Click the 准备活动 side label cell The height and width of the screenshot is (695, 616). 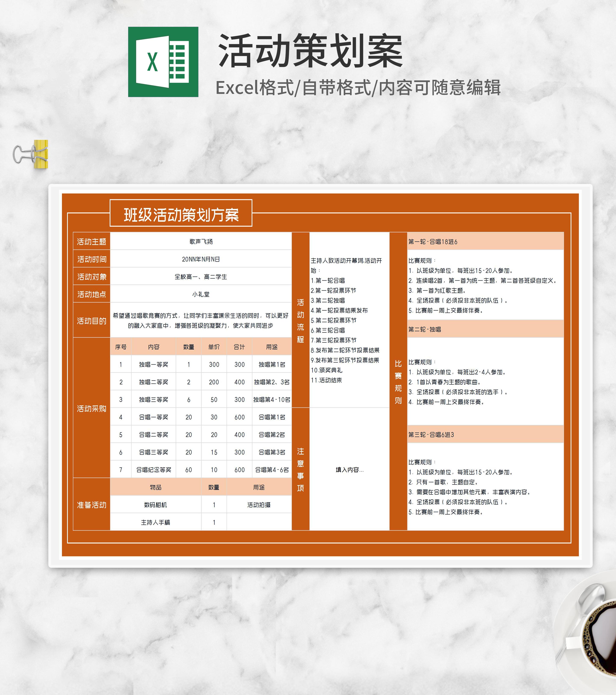(x=92, y=505)
